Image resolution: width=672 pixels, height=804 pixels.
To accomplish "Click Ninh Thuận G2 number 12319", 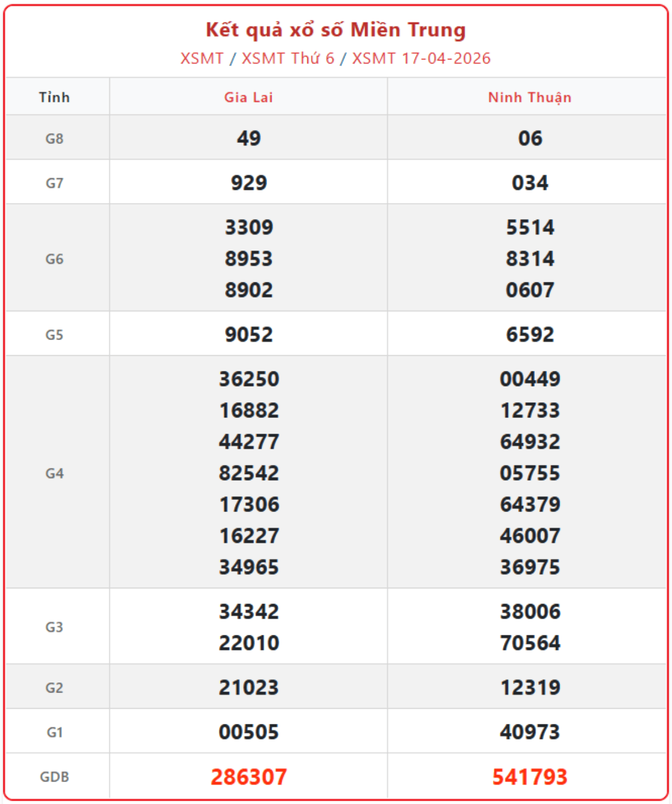I will [x=530, y=687].
